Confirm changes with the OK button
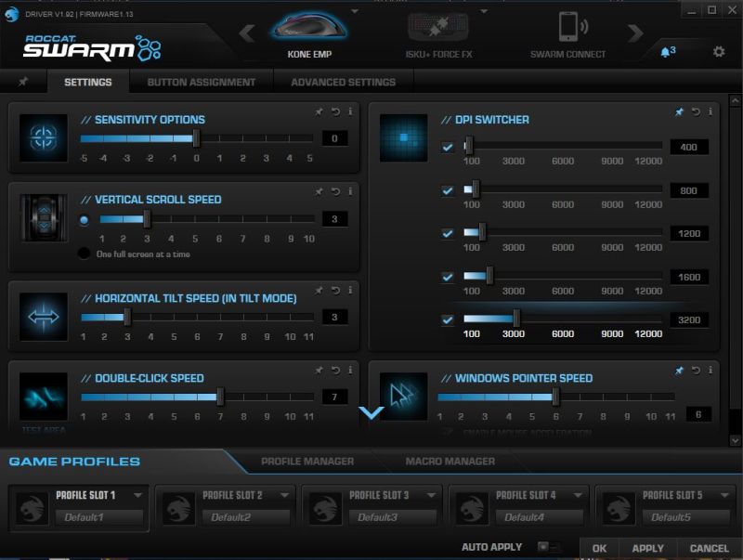This screenshot has height=560, width=743. [x=599, y=548]
